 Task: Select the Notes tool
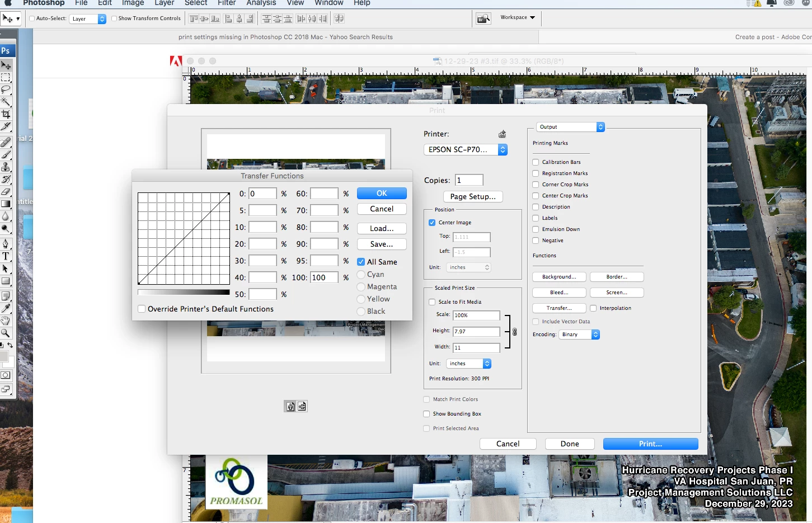pyautogui.click(x=6, y=296)
